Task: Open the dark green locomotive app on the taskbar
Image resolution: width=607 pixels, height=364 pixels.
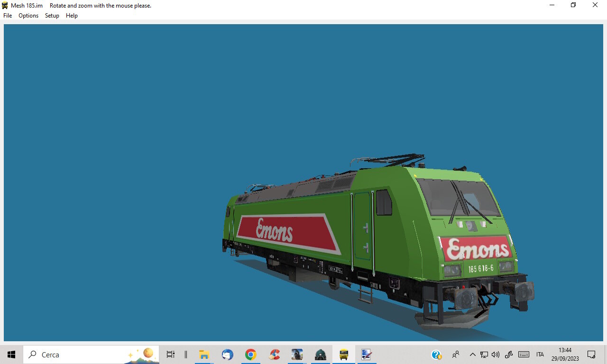Action: point(321,355)
